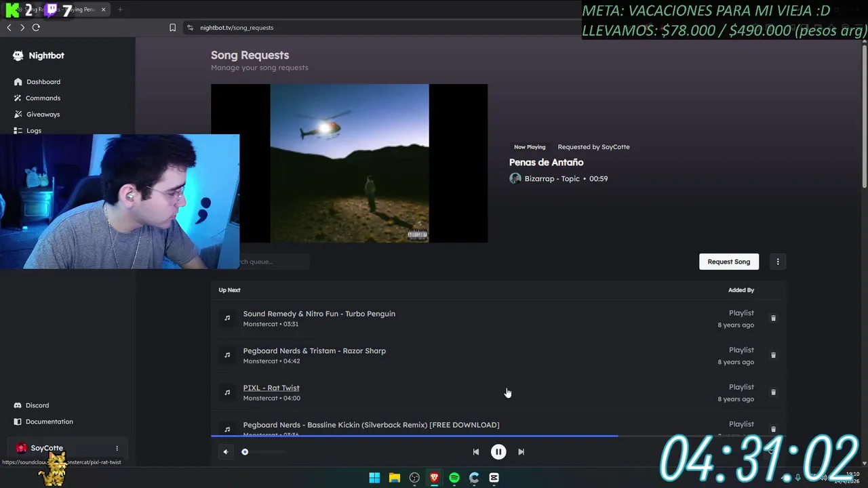This screenshot has height=488, width=868.
Task: Click the Brave browser taskbar icon
Action: coord(434,478)
